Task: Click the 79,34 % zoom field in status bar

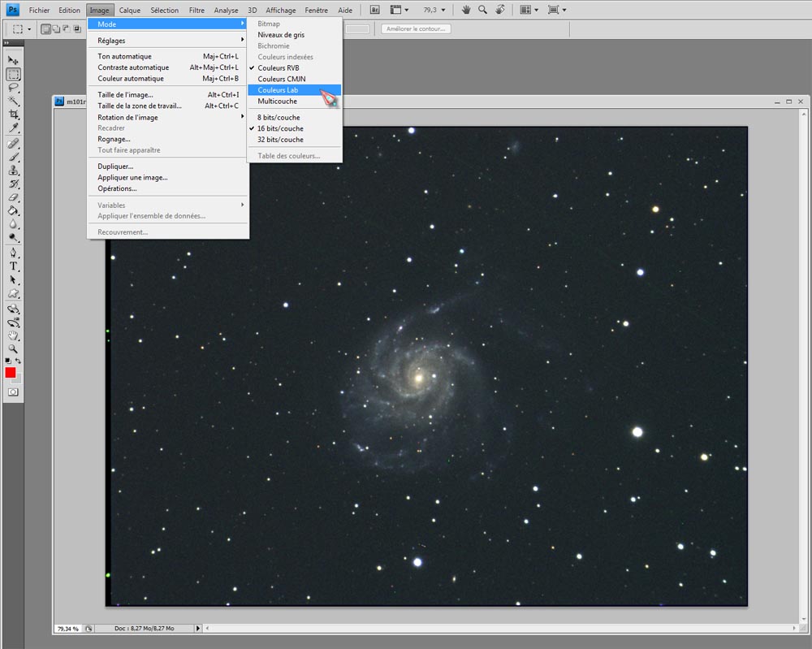Action: (67, 629)
